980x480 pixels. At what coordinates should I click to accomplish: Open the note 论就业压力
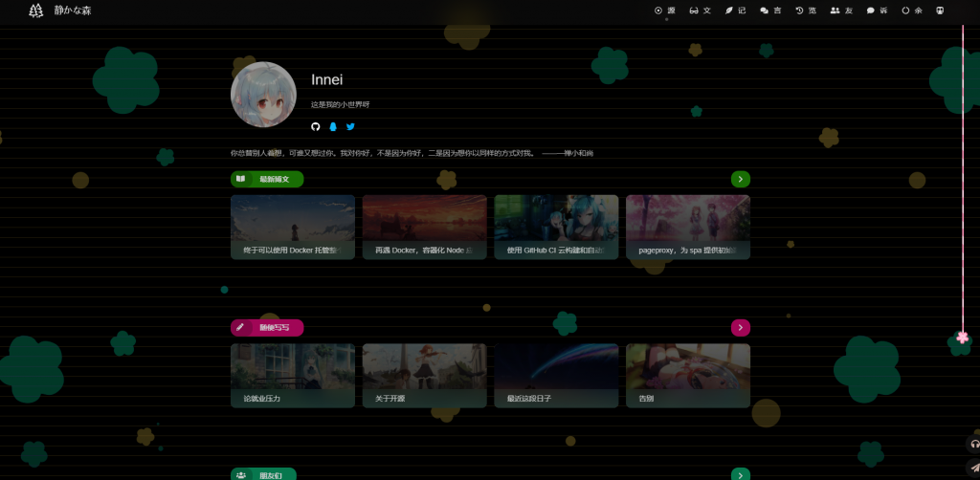[x=293, y=376]
